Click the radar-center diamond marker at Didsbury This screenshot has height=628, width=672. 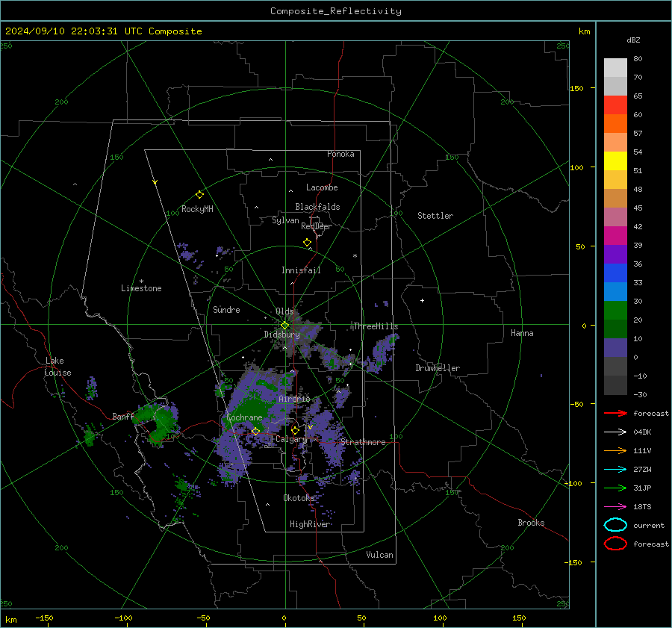tap(285, 326)
